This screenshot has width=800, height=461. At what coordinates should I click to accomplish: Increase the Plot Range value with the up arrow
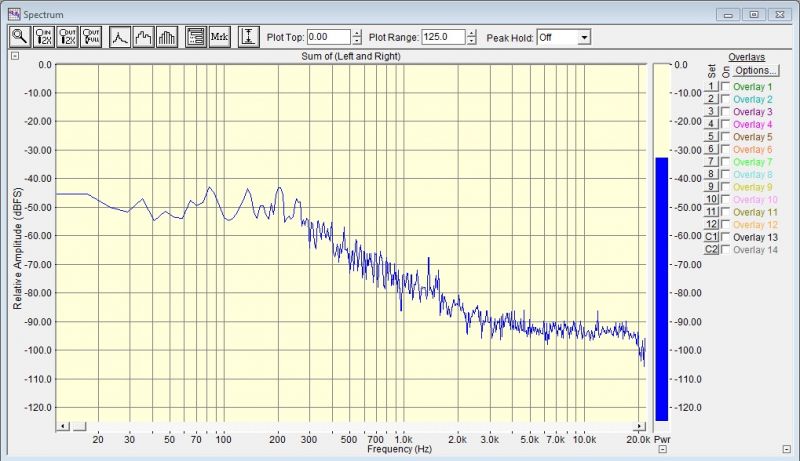pyautogui.click(x=472, y=33)
